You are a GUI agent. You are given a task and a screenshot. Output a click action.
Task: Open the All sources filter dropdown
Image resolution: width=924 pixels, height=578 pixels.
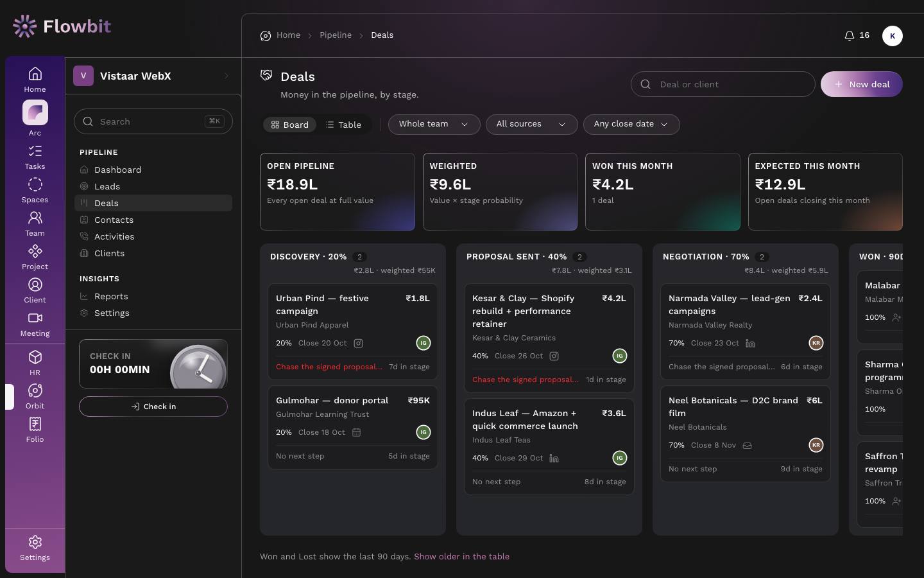(531, 124)
